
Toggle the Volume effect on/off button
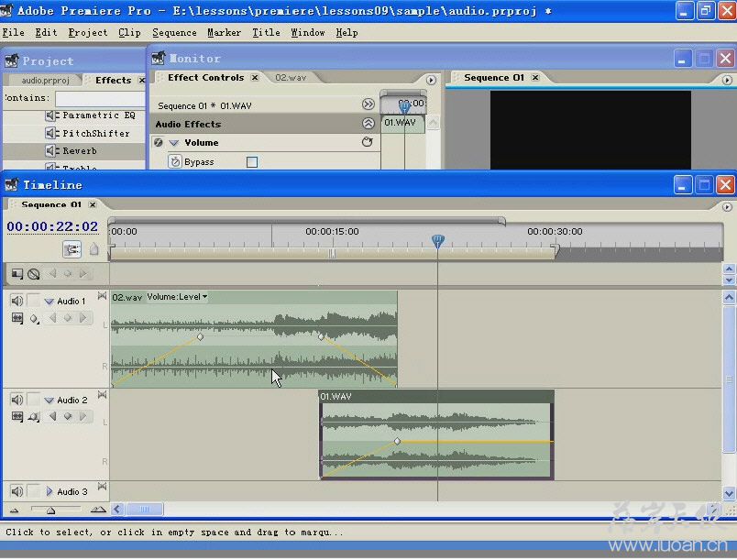point(159,142)
